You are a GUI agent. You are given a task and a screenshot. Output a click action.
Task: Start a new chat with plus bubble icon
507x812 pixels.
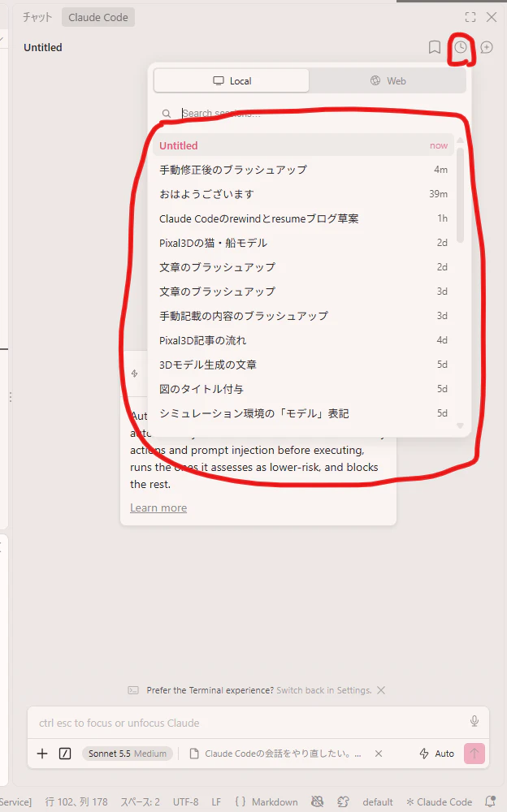coord(486,48)
